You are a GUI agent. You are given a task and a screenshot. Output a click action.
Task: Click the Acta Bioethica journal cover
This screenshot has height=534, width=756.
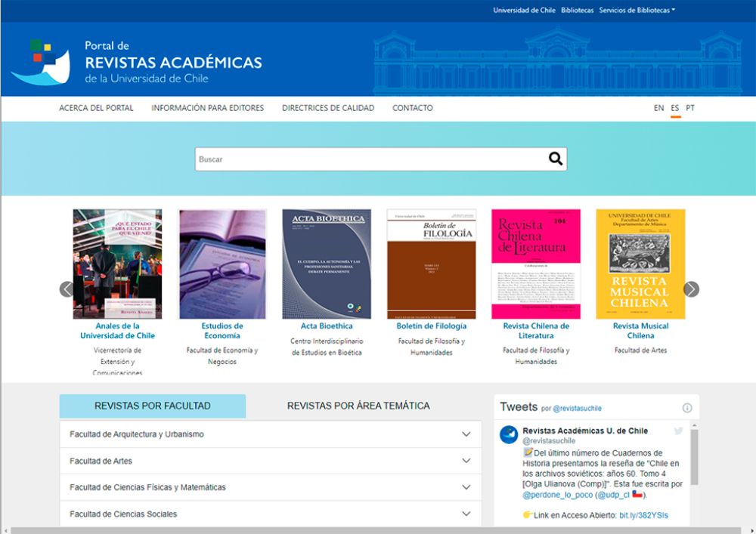coord(327,264)
